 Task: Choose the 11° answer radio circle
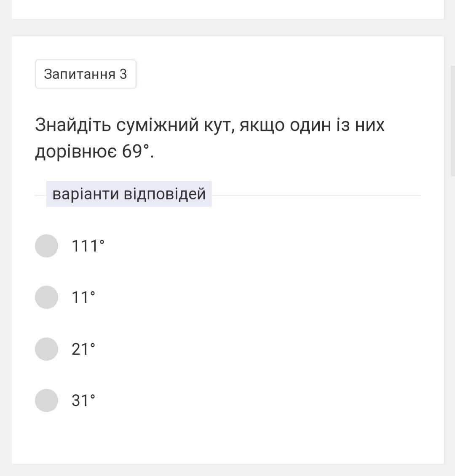point(46,297)
